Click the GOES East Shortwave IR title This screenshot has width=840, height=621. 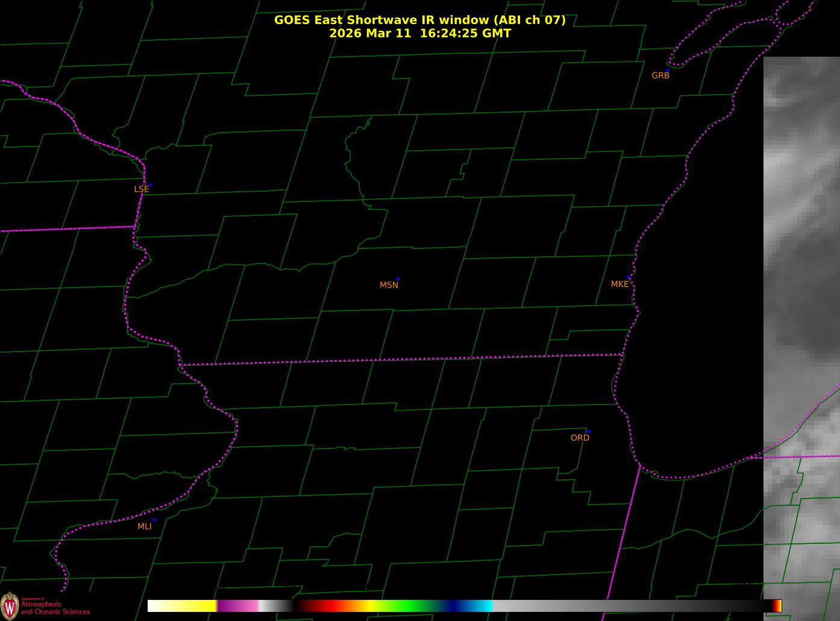pos(420,20)
